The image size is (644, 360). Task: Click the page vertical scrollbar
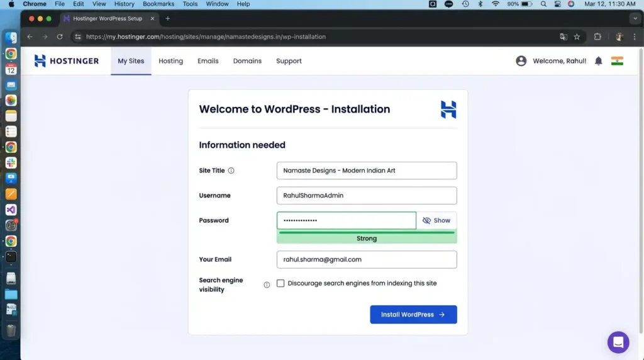point(641,191)
